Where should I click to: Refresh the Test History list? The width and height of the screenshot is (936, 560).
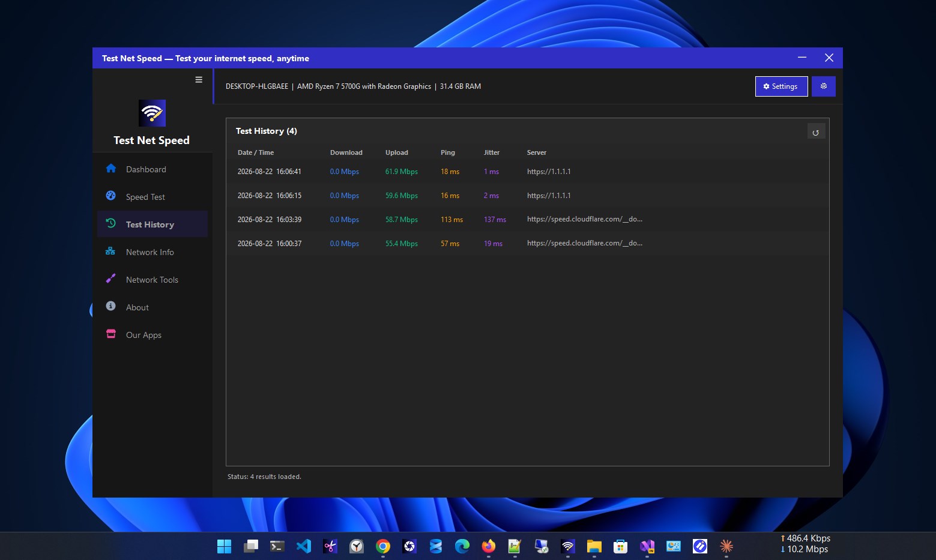[x=816, y=132]
